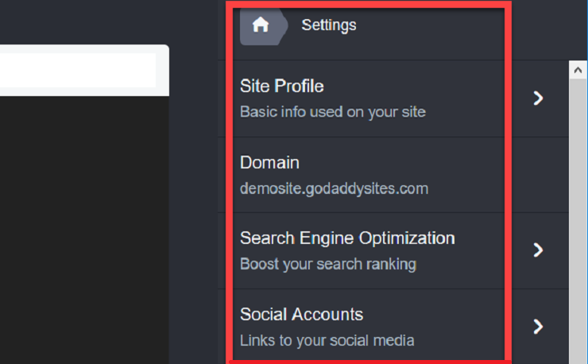Open the Social Accounts settings
Viewport: 588px width, 364px height.
tap(393, 327)
